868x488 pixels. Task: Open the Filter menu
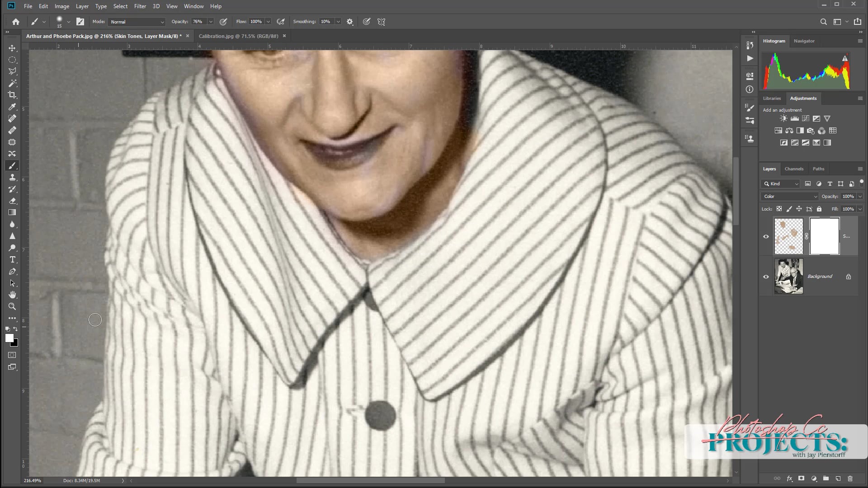(140, 6)
